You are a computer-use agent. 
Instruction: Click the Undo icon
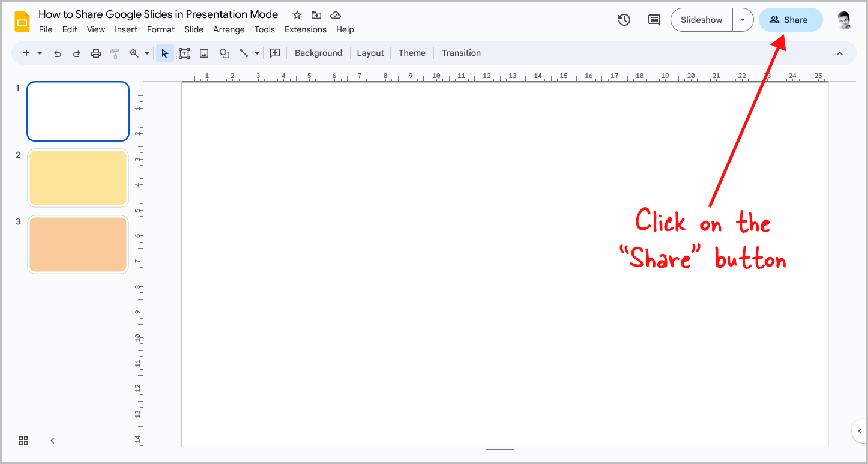point(57,53)
